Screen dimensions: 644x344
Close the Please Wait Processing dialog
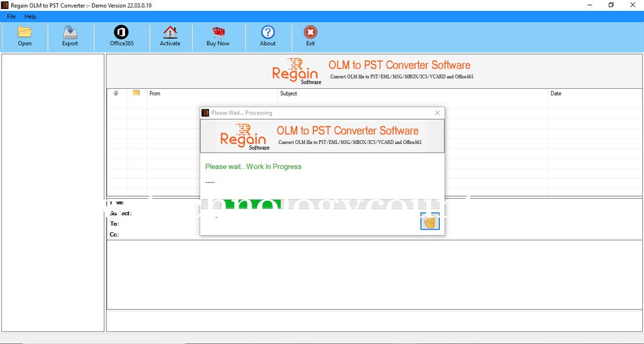coord(437,113)
